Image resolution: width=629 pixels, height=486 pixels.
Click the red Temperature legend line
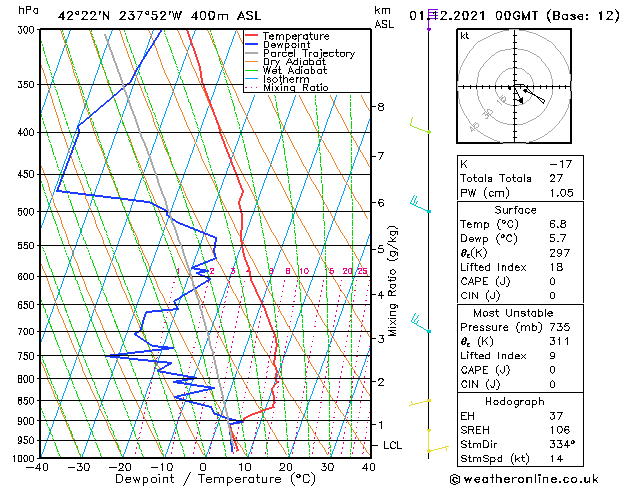[252, 36]
